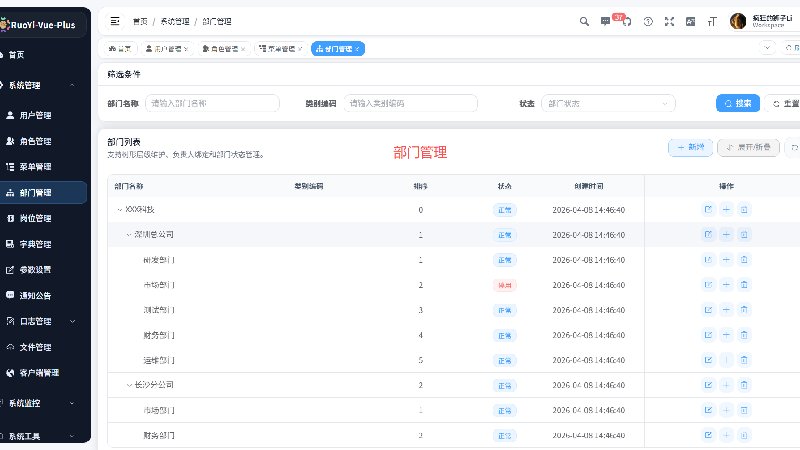Click the add child icon for 深圳总公司 row
This screenshot has height=450, width=800.
click(x=726, y=234)
